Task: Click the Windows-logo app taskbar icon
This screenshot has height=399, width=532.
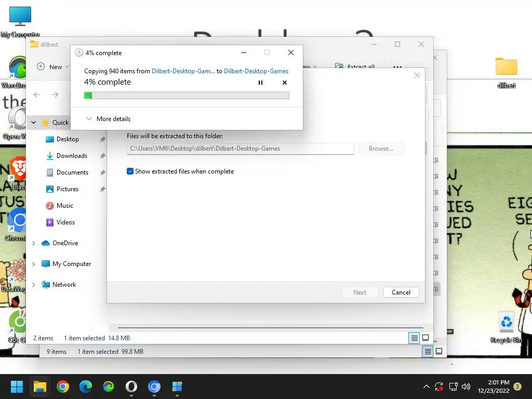Action: click(177, 387)
